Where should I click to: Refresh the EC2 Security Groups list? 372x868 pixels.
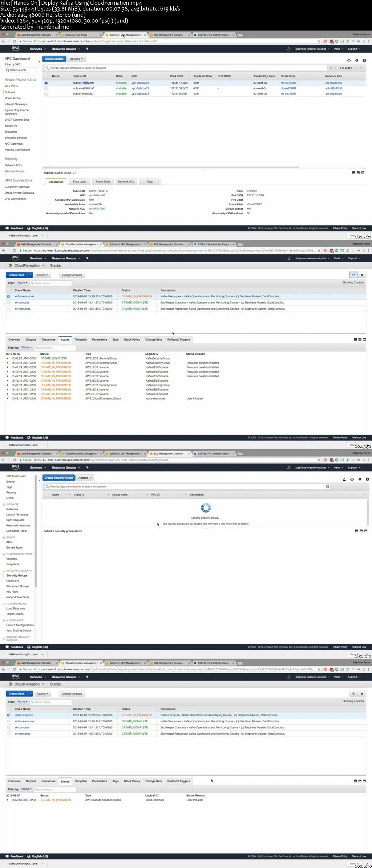point(352,479)
